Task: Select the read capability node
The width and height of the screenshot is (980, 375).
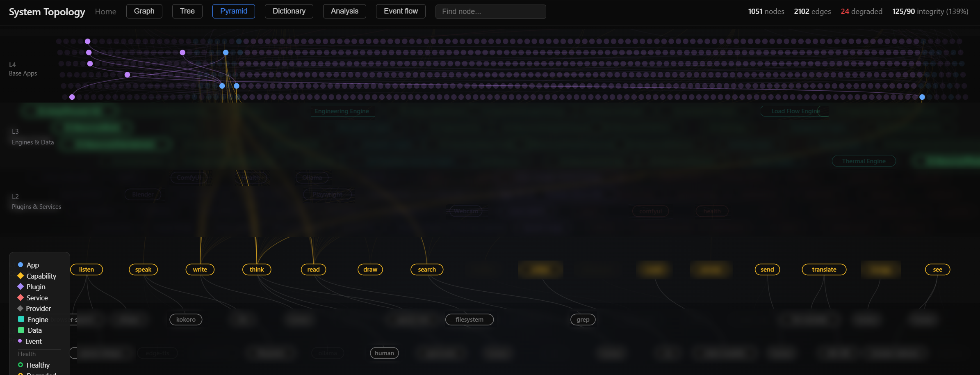Action: [x=313, y=270]
